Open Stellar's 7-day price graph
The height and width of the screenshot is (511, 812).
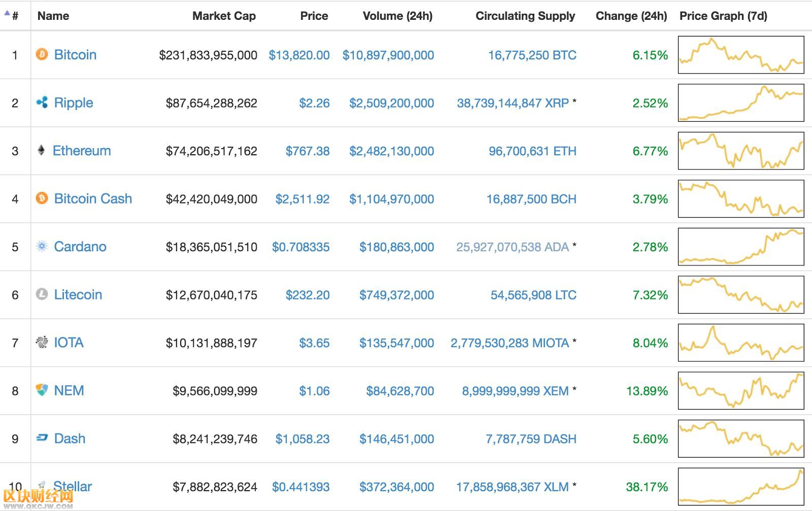[741, 486]
